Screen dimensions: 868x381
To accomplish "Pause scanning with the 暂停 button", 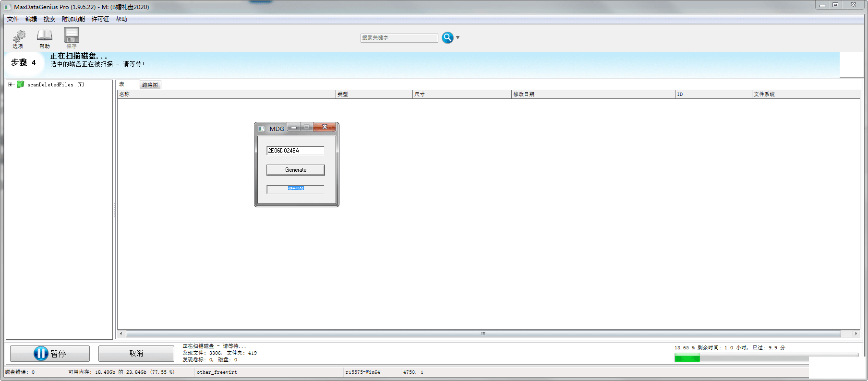I will click(x=50, y=354).
